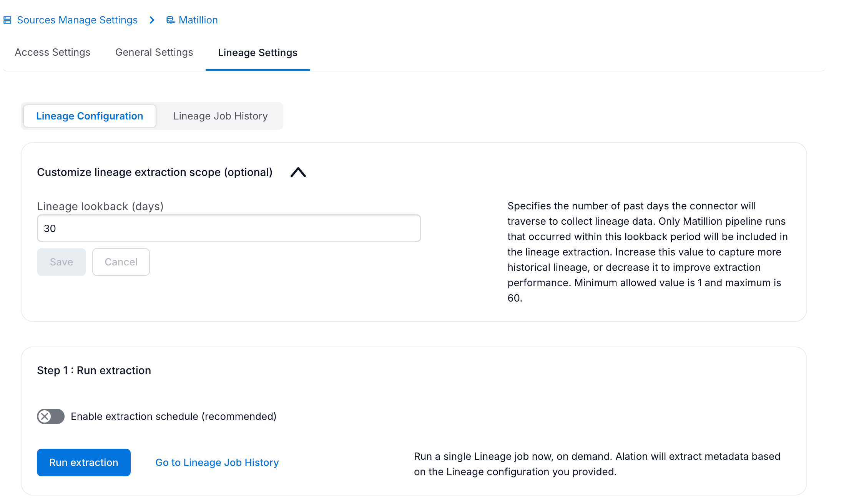
Task: Click the Matillion source icon
Action: click(x=170, y=20)
